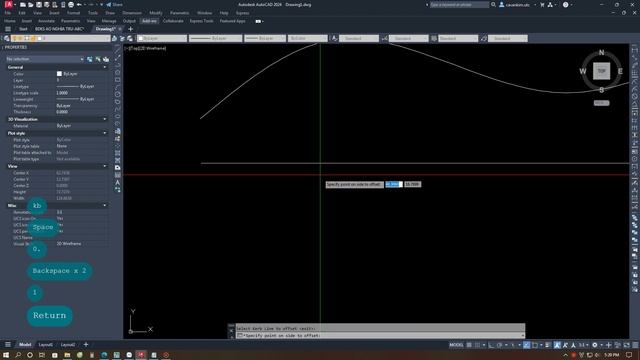
Task: Open the Dimension menu in menu bar
Action: (132, 13)
